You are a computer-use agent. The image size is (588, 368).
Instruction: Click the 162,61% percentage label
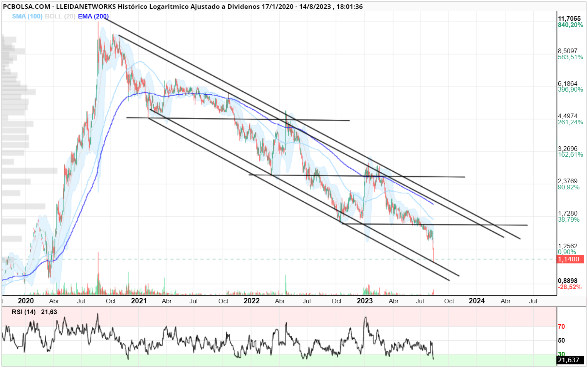pos(570,154)
